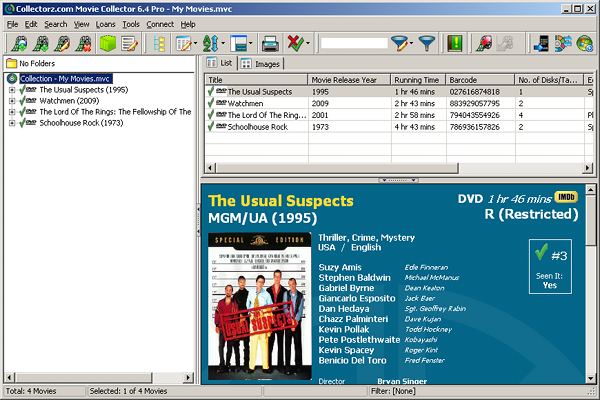Click the grayed-out return loan icon
The height and width of the screenshot is (400, 600).
pyautogui.click(x=505, y=44)
